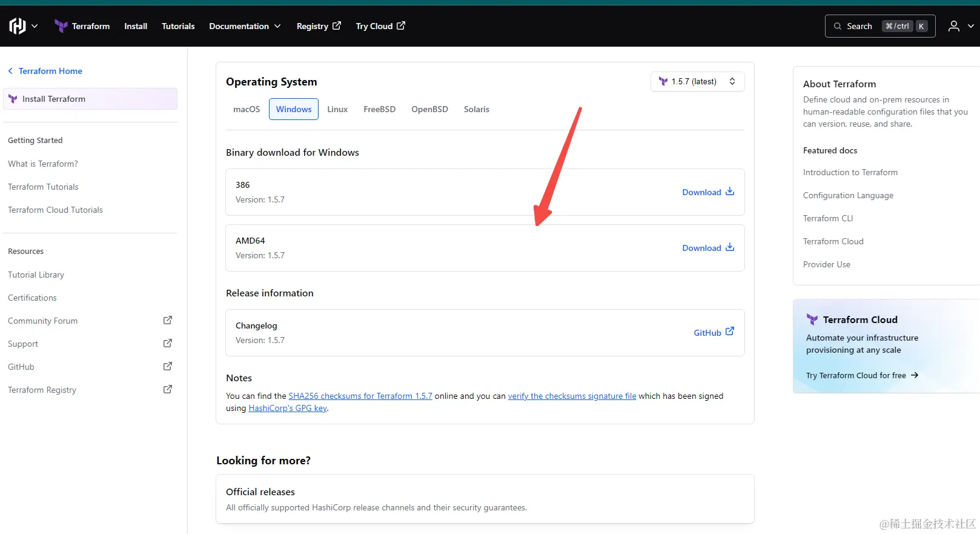The width and height of the screenshot is (980, 534).
Task: Select the Windows tab
Action: coord(294,109)
